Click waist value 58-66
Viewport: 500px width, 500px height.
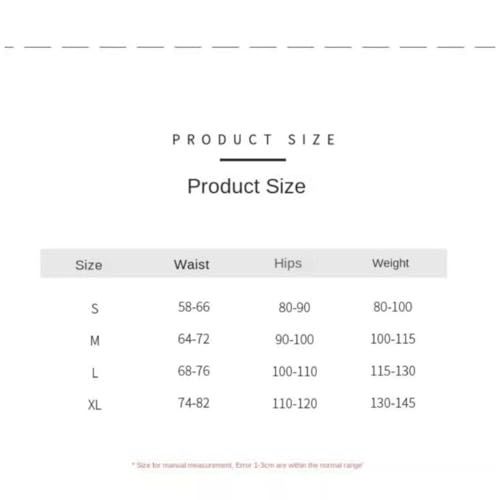194,307
